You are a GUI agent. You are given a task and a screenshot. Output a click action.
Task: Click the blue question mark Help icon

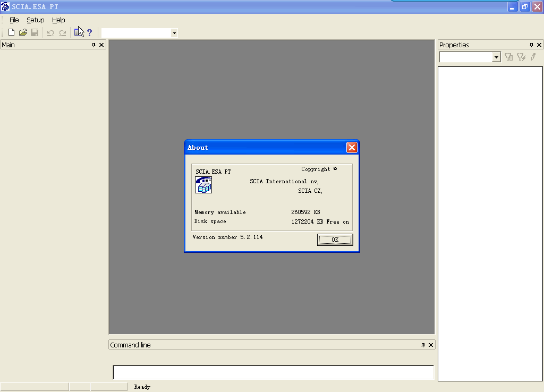point(89,32)
